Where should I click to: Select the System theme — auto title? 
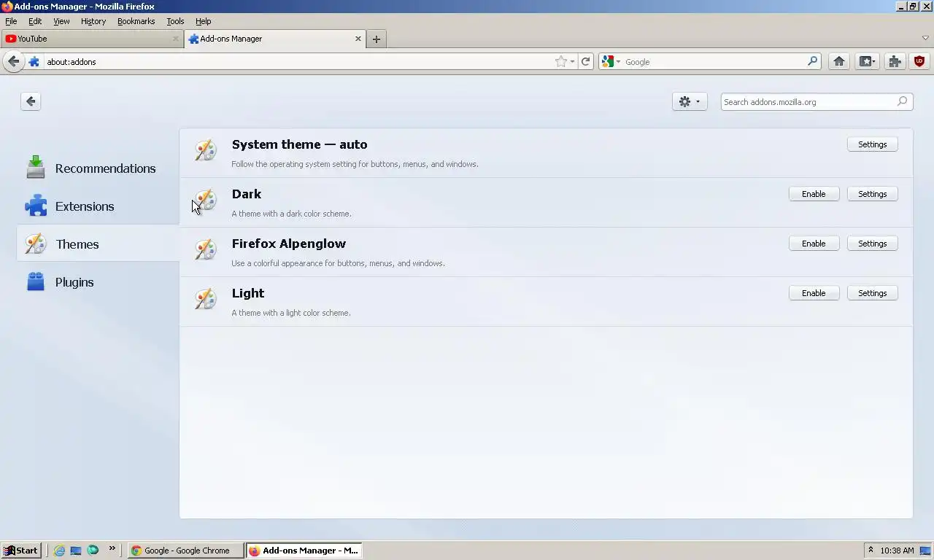[x=299, y=144]
